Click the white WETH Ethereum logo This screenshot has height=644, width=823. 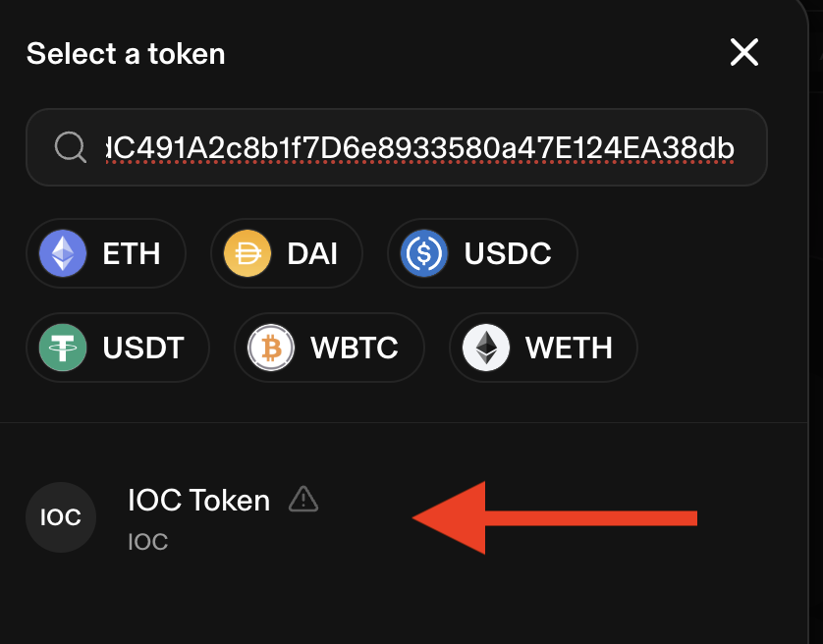pos(486,348)
